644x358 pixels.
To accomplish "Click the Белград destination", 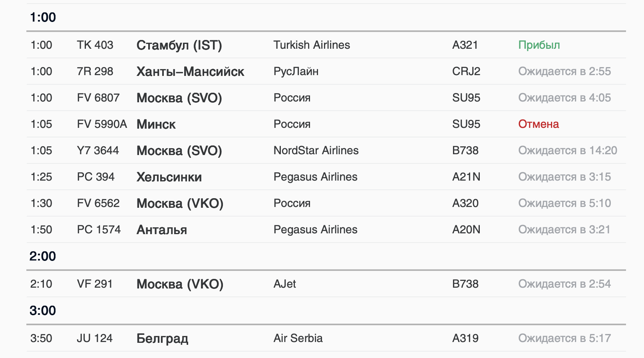I will [x=162, y=338].
